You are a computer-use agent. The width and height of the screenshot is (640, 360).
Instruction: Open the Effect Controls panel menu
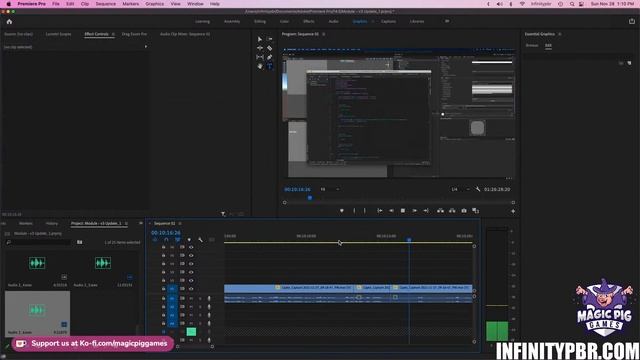click(x=113, y=34)
